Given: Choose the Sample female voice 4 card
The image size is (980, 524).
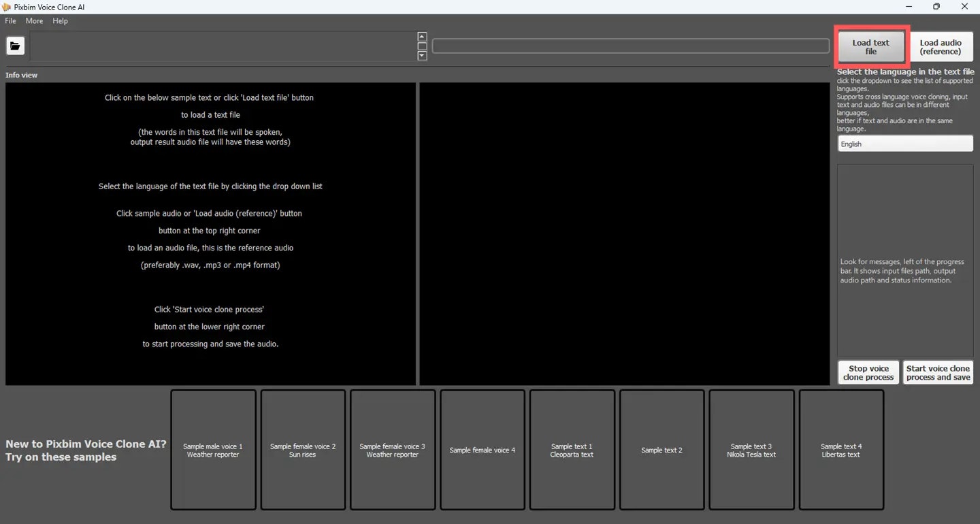Looking at the screenshot, I should [x=483, y=450].
